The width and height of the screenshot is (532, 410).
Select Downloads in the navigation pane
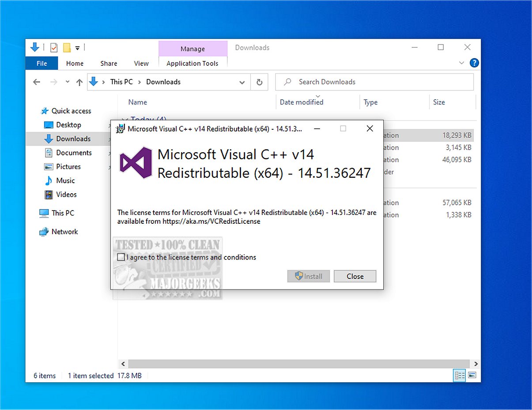(73, 139)
